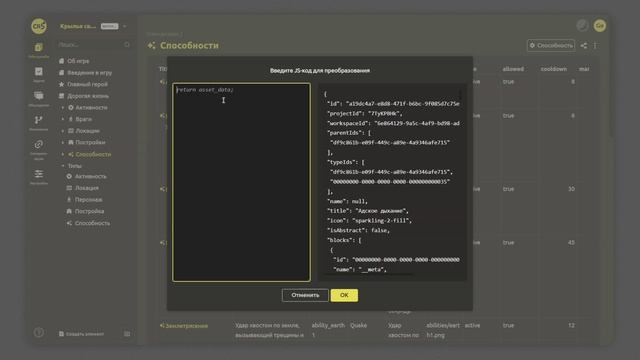Select the 'Способность' type under Типы
The image size is (640, 360).
click(92, 223)
